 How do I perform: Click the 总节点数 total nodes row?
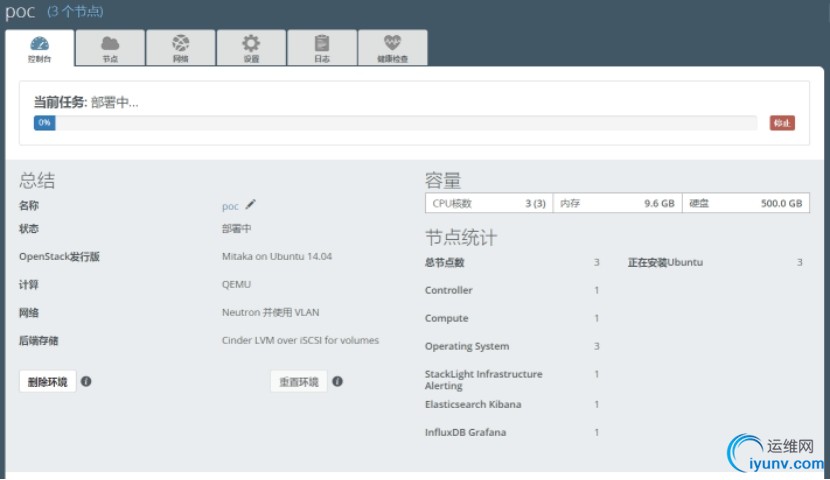click(x=512, y=262)
